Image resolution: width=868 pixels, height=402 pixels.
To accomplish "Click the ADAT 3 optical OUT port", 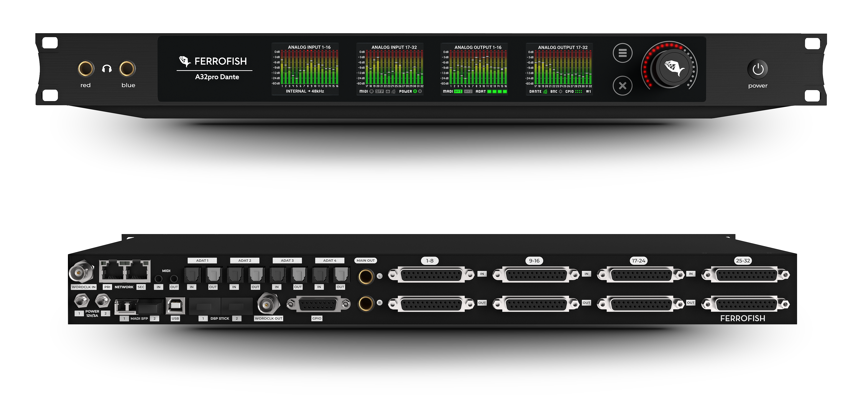I will tap(299, 275).
